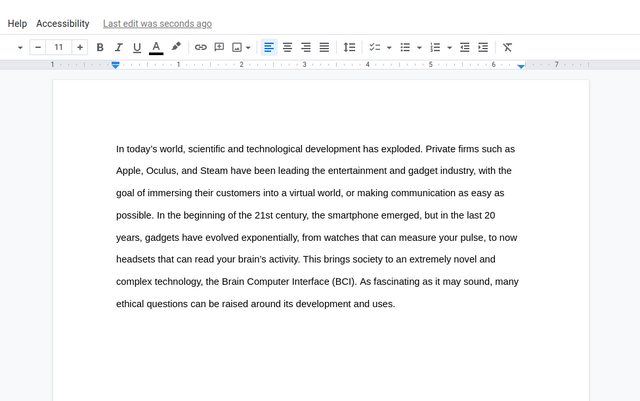This screenshot has width=640, height=401.
Task: Decrease font size with minus button
Action: (x=38, y=47)
